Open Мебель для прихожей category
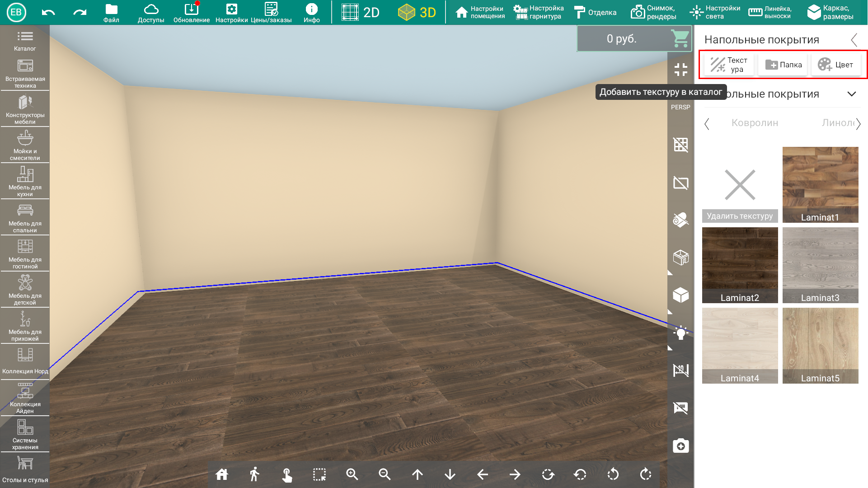This screenshot has height=488, width=868. pyautogui.click(x=25, y=326)
